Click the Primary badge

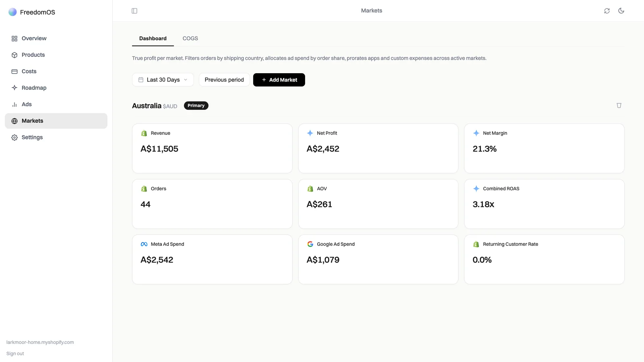point(196,105)
